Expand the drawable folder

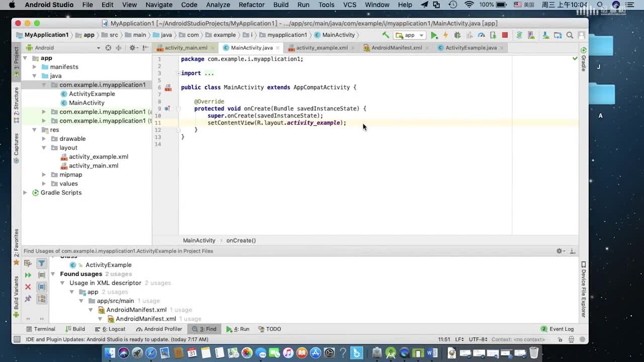point(44,139)
